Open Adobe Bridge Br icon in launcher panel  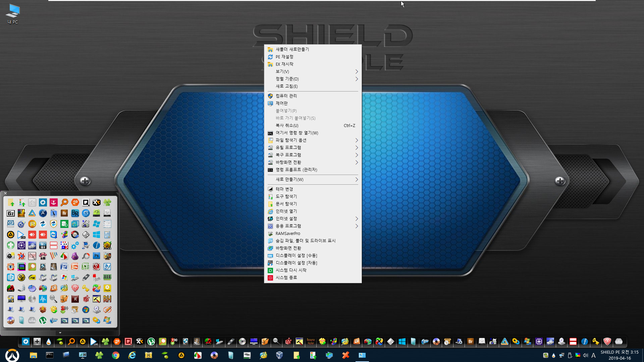64,213
